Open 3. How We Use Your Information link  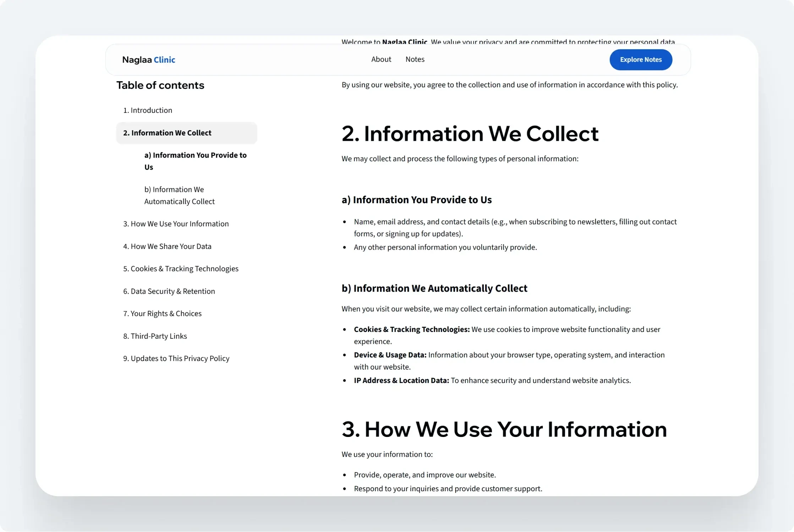coord(176,224)
